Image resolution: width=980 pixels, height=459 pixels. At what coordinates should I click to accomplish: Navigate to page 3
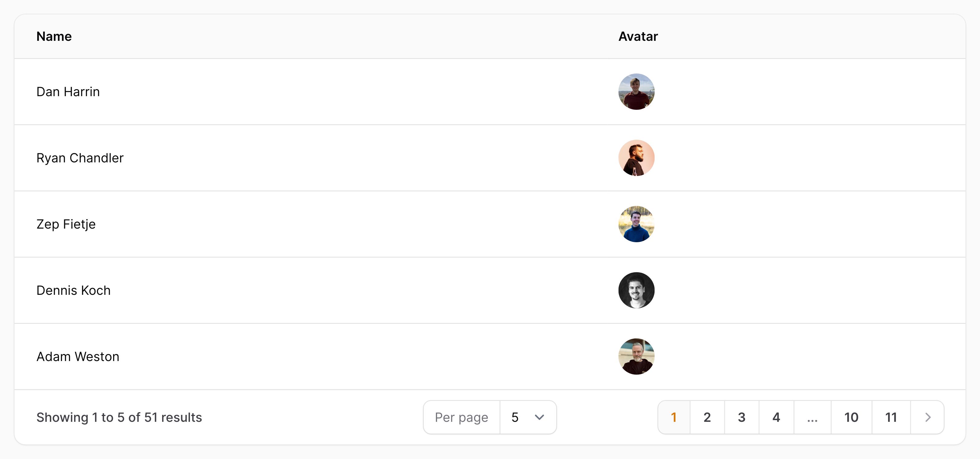[x=741, y=417]
